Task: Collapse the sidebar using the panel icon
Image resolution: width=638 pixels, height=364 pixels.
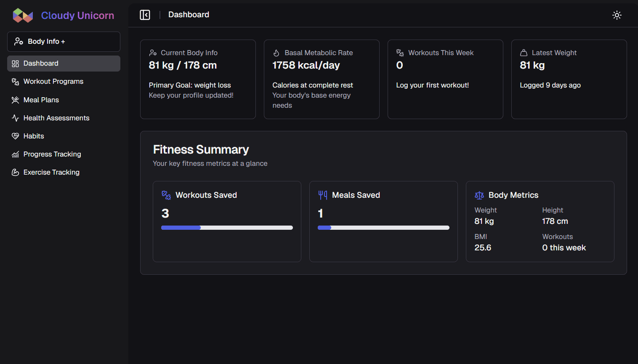Action: pyautogui.click(x=145, y=15)
